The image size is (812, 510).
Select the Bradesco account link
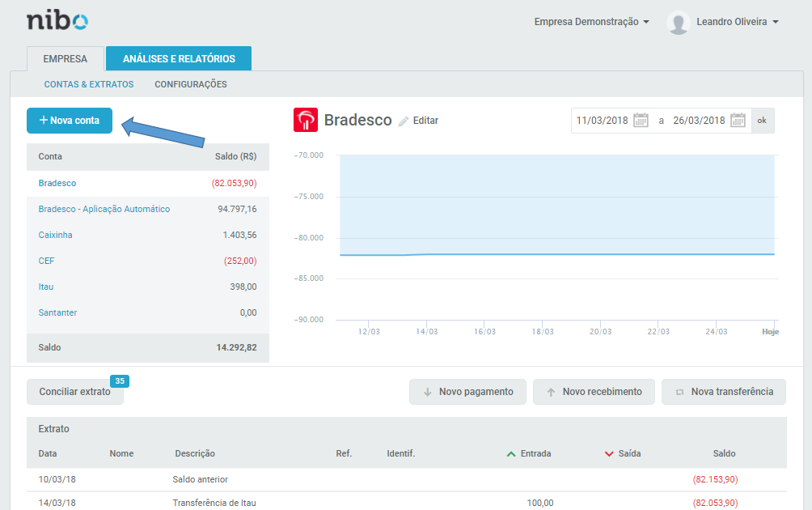(x=57, y=183)
